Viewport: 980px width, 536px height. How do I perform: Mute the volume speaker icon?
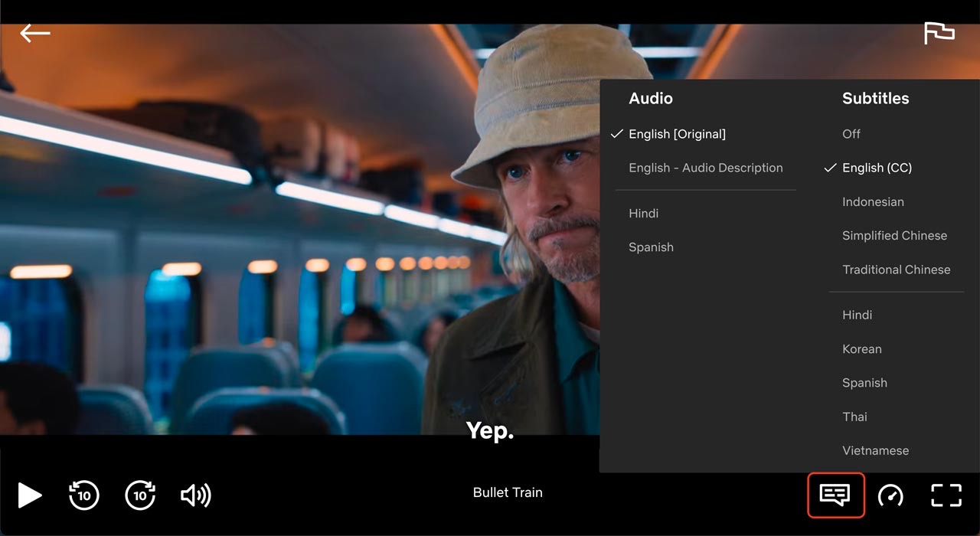click(195, 495)
